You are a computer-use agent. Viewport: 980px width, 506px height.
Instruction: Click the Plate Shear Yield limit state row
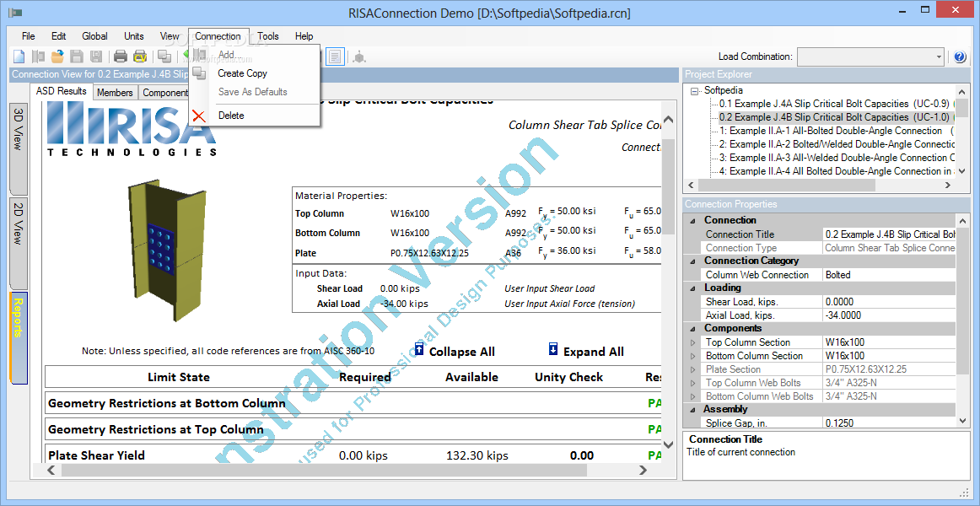tap(353, 455)
